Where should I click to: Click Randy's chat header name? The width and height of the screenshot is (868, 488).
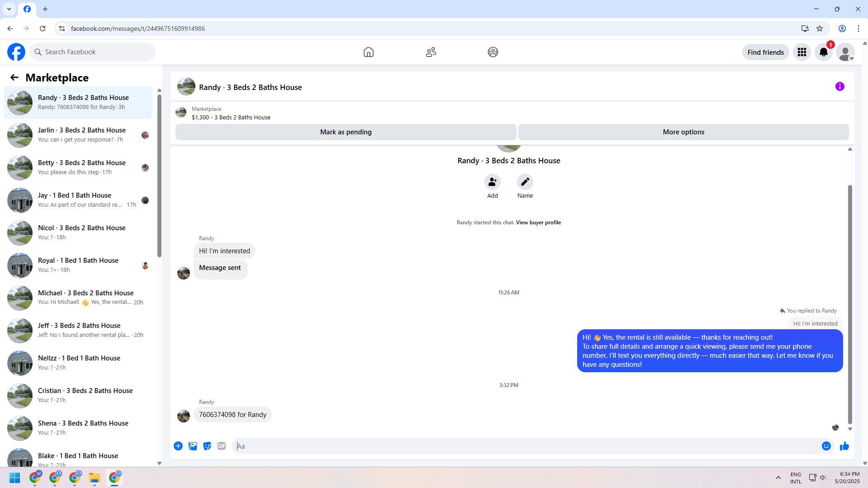click(250, 87)
